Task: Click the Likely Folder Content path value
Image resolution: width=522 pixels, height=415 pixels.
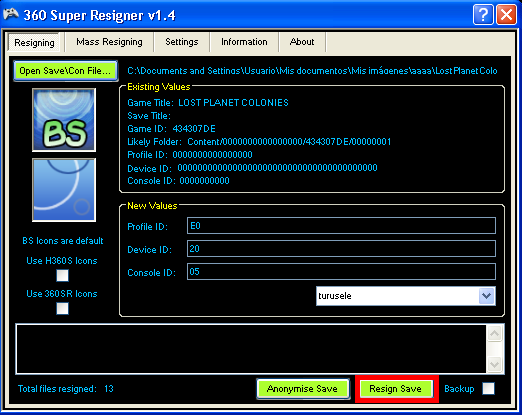Action: tap(289, 142)
